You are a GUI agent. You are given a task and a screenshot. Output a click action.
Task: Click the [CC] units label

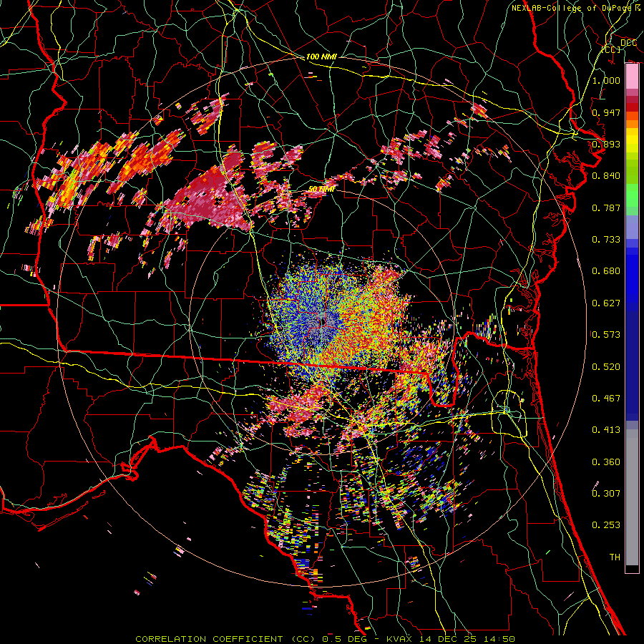point(611,49)
